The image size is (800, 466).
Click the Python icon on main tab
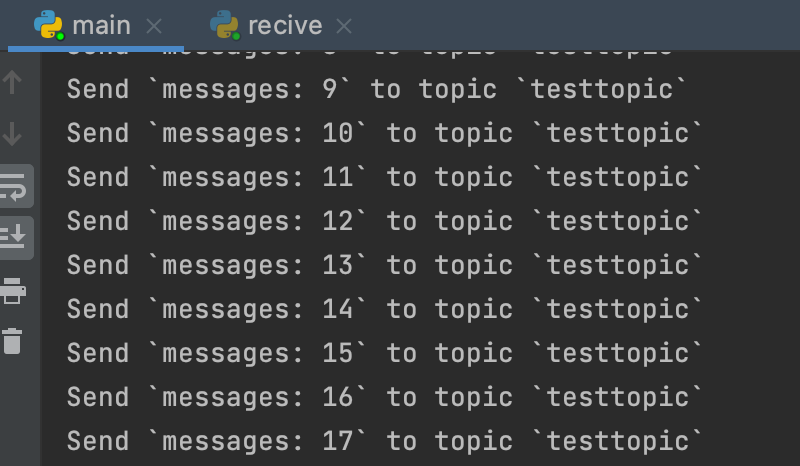(48, 25)
